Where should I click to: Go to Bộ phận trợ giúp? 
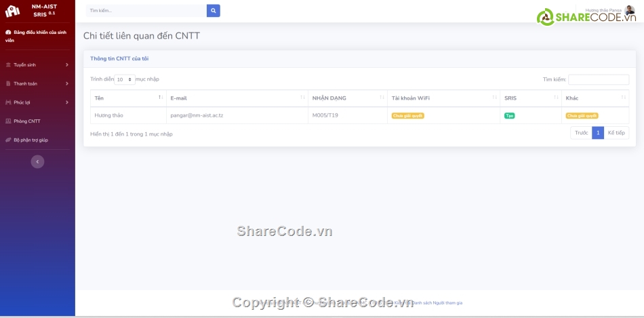click(31, 140)
